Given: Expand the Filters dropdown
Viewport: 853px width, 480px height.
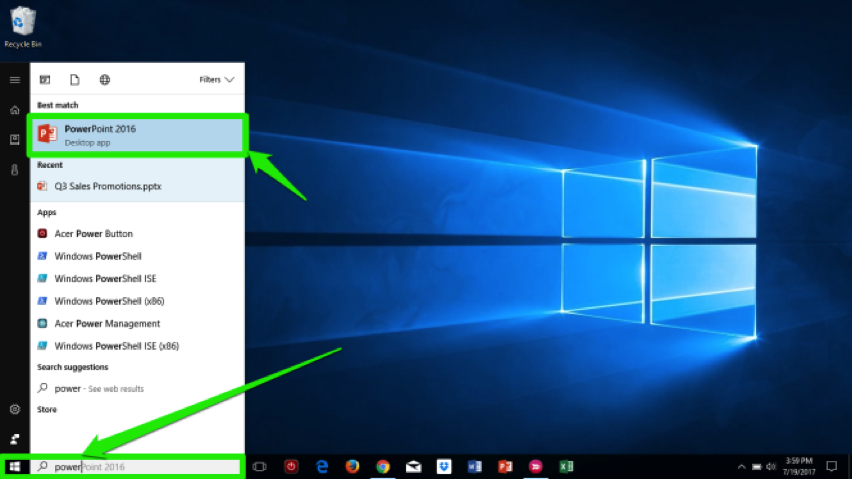Looking at the screenshot, I should [x=217, y=79].
